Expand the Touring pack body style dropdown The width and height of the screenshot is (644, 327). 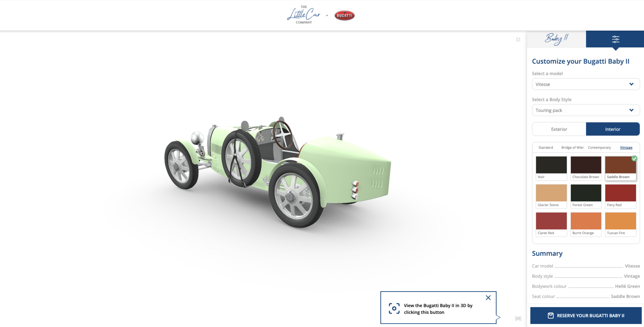click(x=585, y=110)
